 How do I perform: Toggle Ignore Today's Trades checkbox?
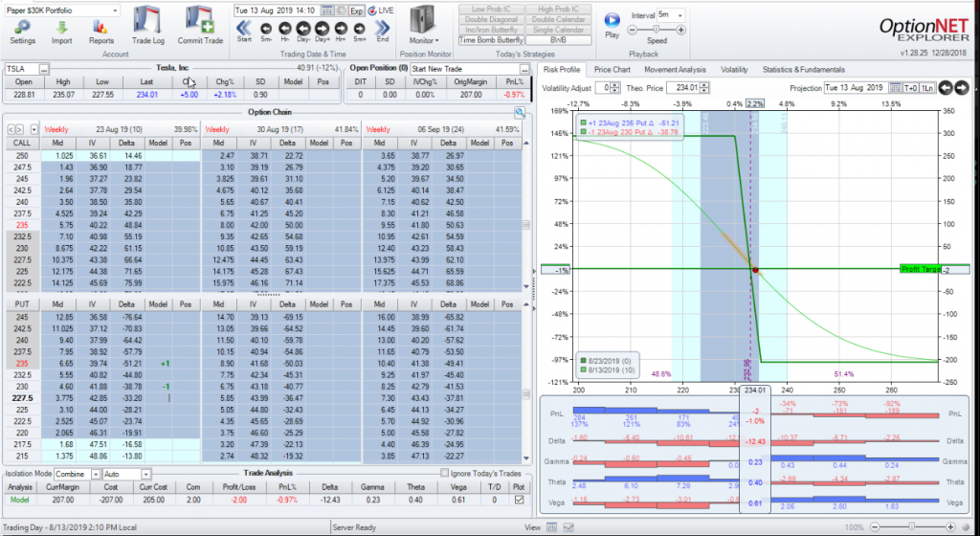[444, 474]
